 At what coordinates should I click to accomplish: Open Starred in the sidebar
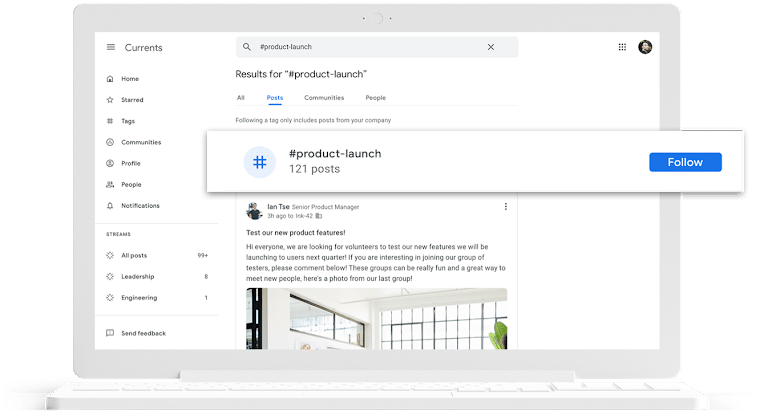click(132, 100)
